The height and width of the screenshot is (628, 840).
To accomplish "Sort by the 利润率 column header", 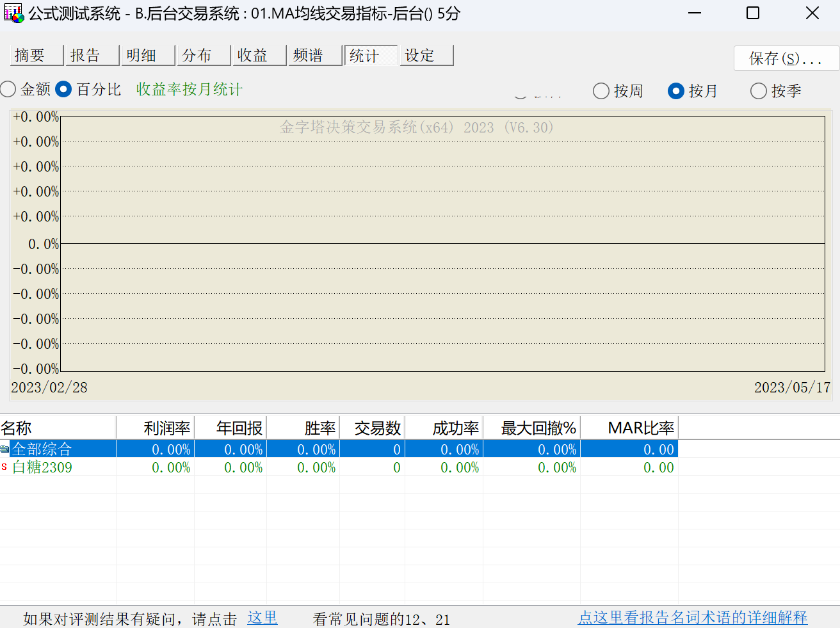I will pos(156,428).
